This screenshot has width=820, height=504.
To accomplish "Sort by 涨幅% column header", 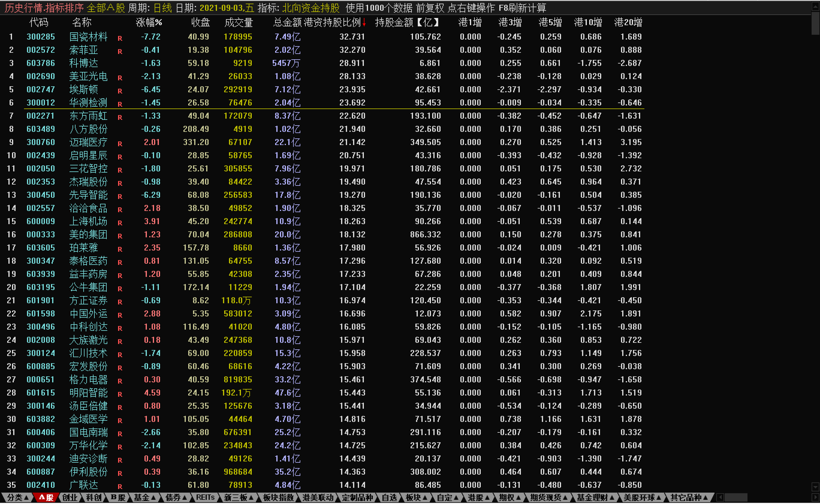I will click(149, 23).
